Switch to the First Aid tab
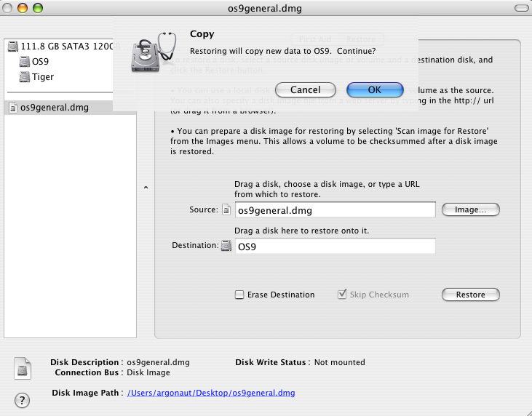 [x=314, y=39]
